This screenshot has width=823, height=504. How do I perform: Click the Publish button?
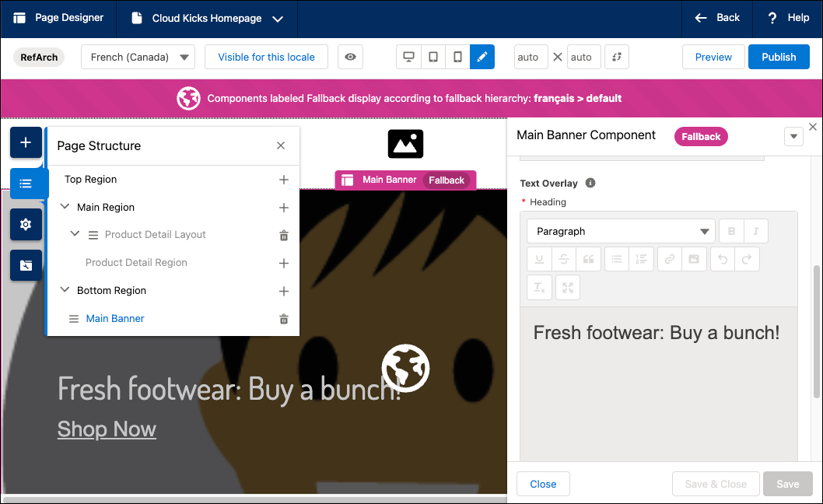click(x=779, y=57)
